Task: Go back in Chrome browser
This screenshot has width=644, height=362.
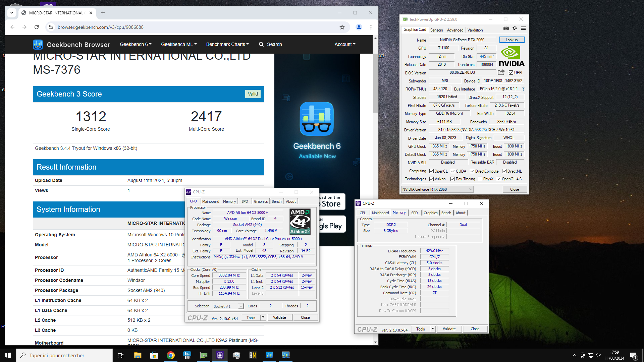Action: 12,27
